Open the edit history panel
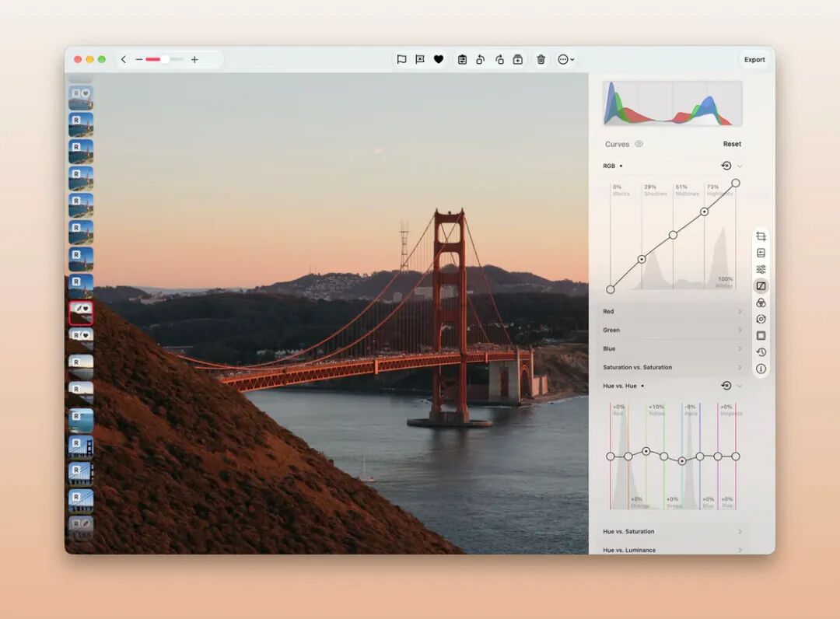This screenshot has height=619, width=840. tap(761, 352)
